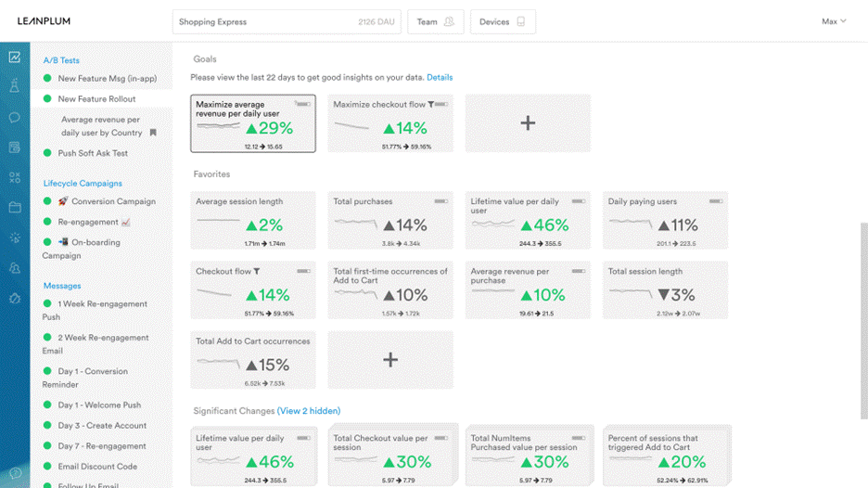Select Day 1 - Welcome Push message
This screenshot has width=868, height=488.
click(99, 405)
